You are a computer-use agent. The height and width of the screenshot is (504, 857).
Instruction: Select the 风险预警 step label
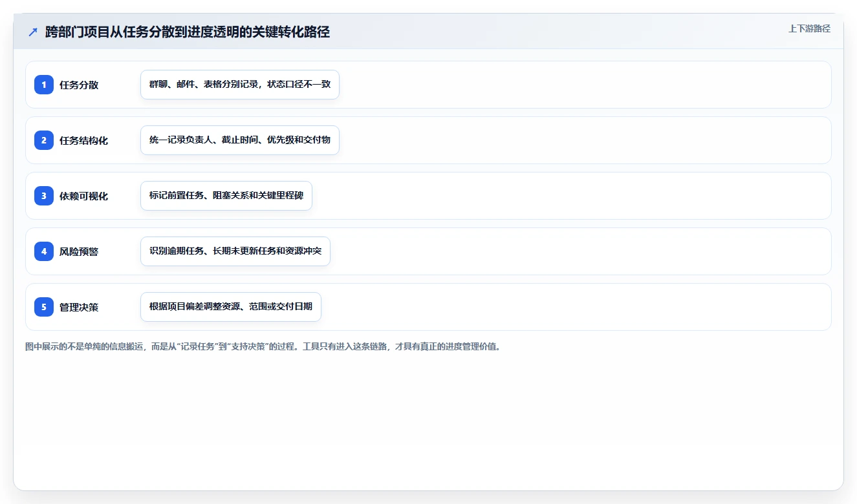79,251
